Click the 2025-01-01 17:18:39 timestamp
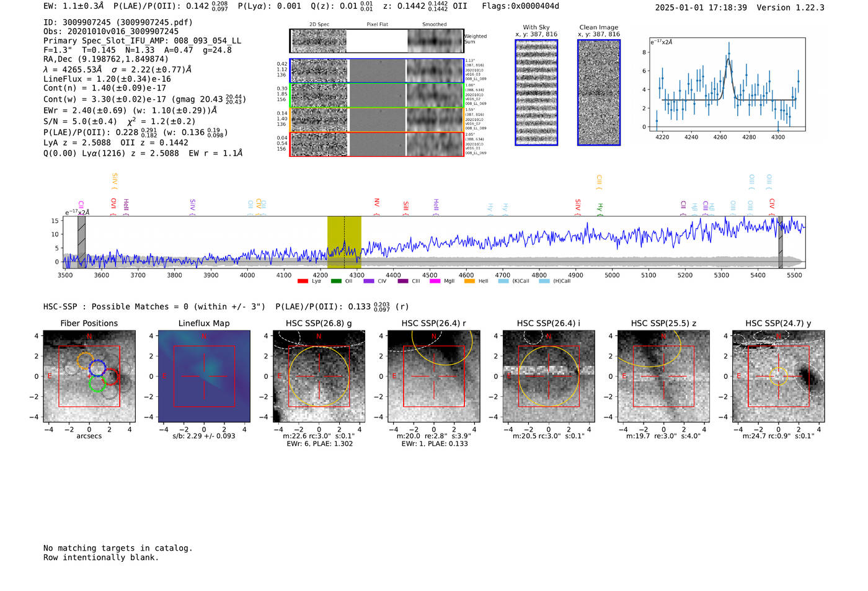 [x=701, y=8]
